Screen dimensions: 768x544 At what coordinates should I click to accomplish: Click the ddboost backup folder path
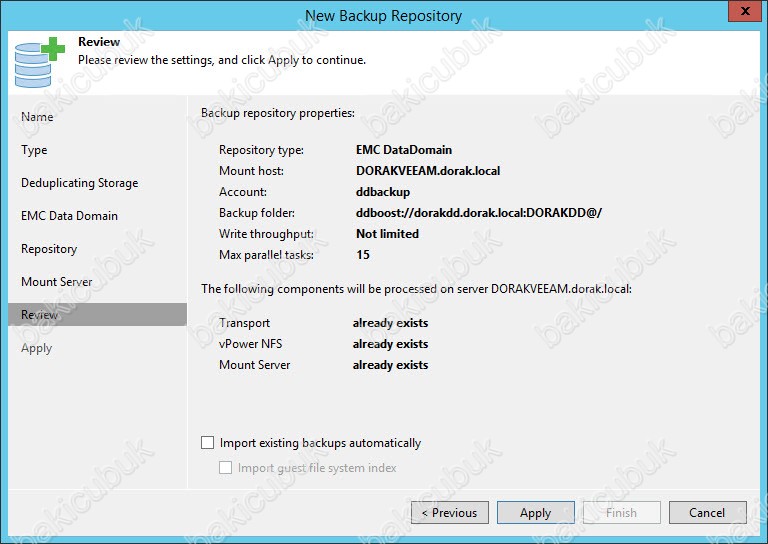[479, 213]
